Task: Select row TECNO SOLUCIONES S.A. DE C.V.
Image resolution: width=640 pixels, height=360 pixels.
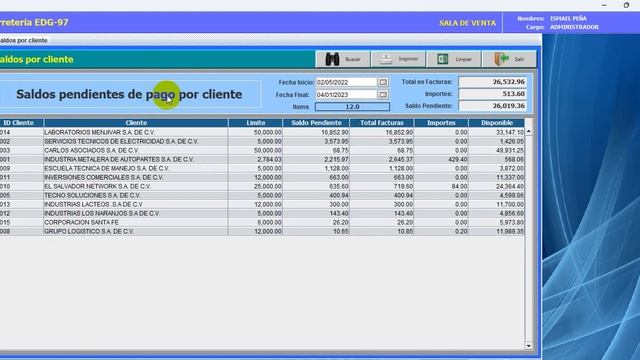Action: [262, 196]
